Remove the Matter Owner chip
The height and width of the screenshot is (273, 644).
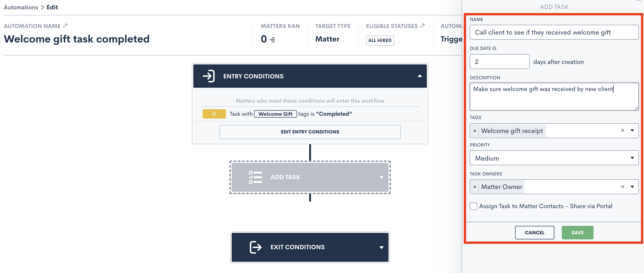click(x=474, y=187)
